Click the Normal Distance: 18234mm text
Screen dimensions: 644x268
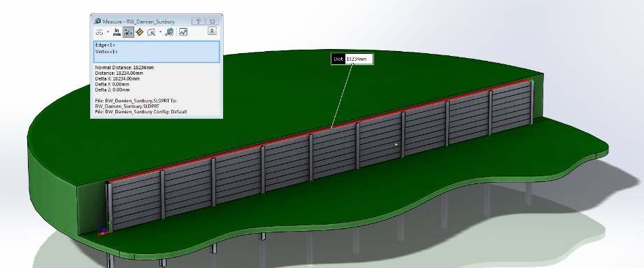124,67
